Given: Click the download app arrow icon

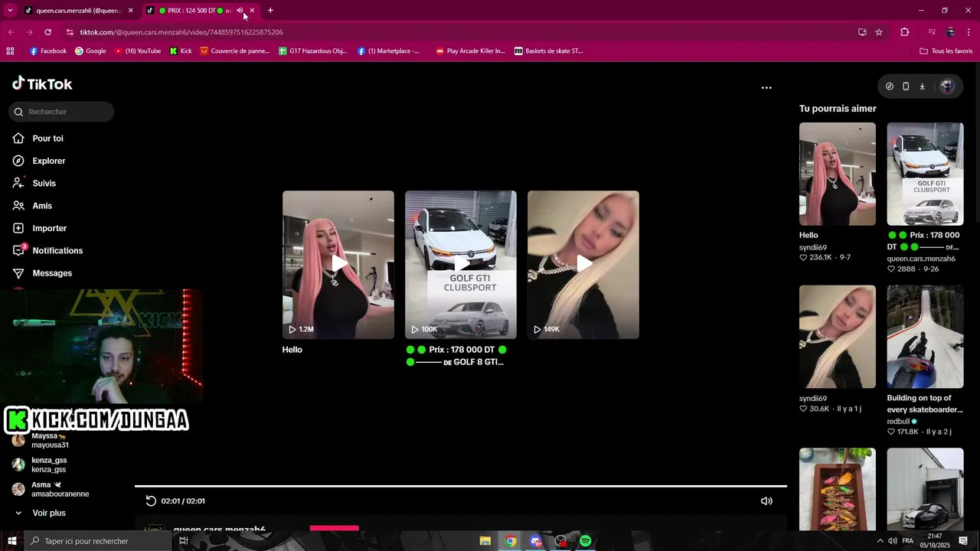Looking at the screenshot, I should pyautogui.click(x=922, y=86).
